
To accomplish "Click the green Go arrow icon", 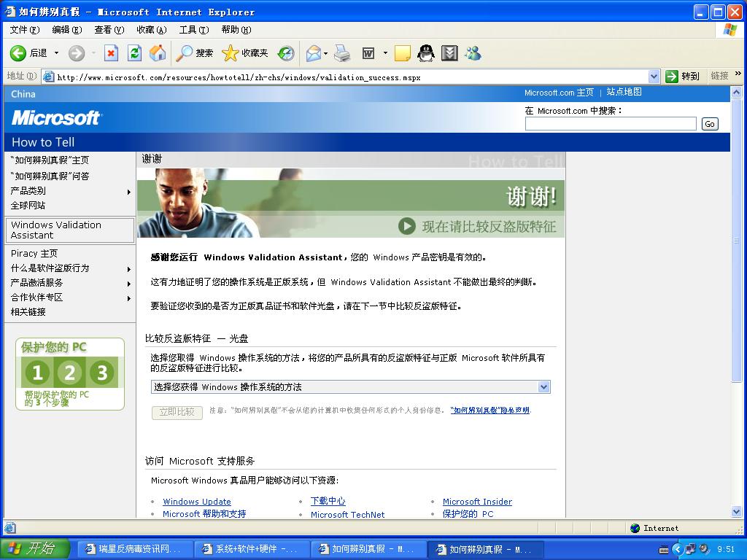I will 672,76.
